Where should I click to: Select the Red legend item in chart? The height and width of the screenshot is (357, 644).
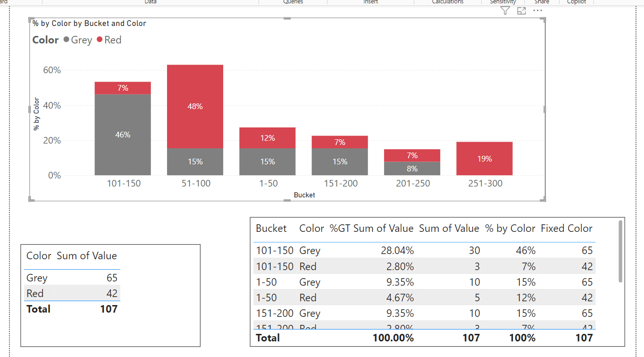click(x=109, y=40)
